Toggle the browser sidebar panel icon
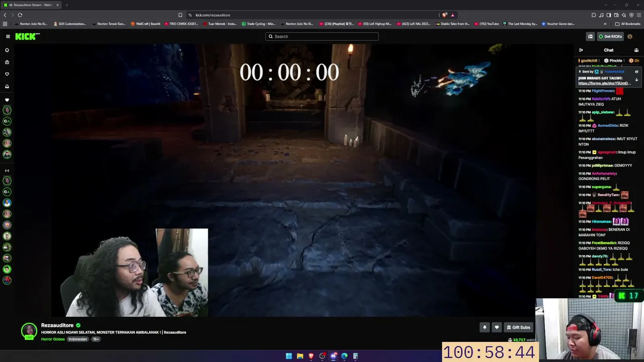This screenshot has height=362, width=644. 609,15
